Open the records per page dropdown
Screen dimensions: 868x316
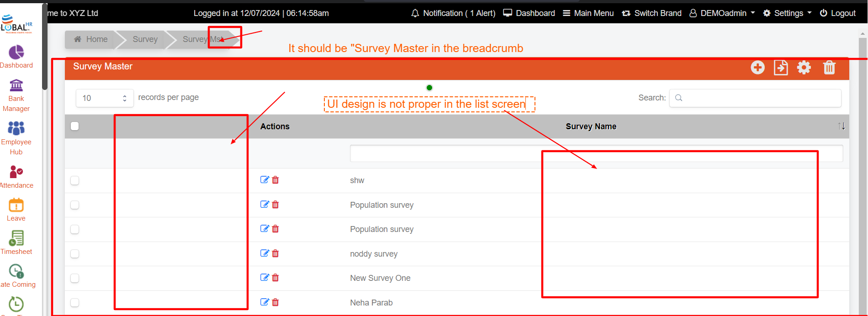104,98
